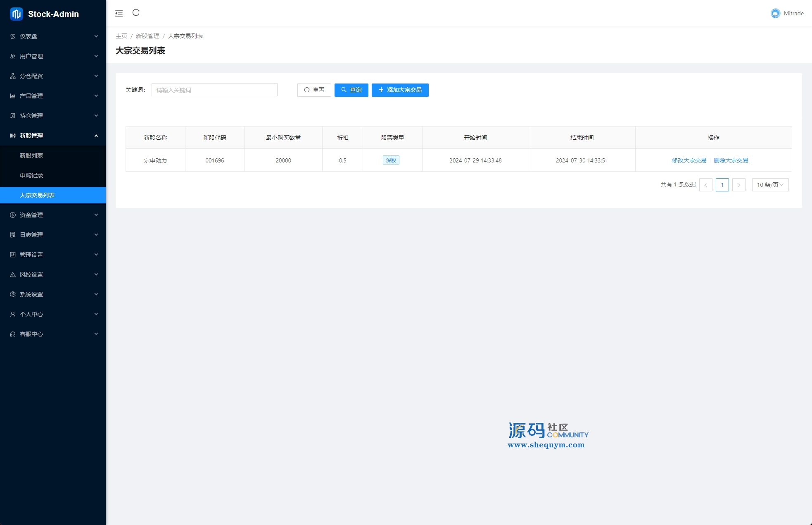Click the refresh page icon
The height and width of the screenshot is (525, 812).
point(136,13)
